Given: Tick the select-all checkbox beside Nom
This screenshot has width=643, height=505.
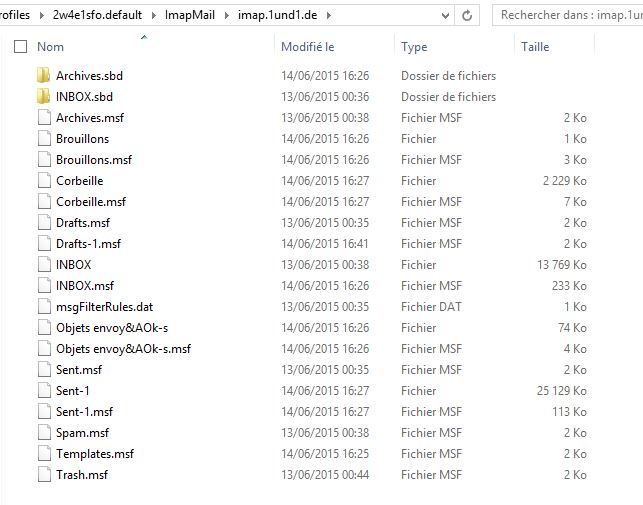Looking at the screenshot, I should [21, 47].
